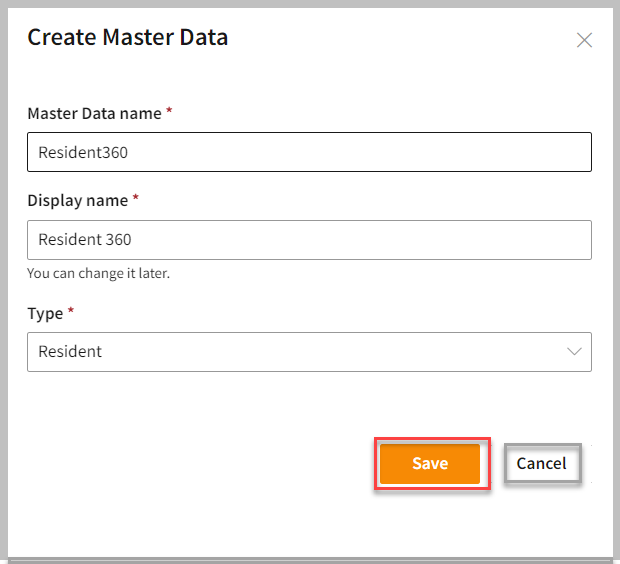Image resolution: width=620 pixels, height=564 pixels.
Task: Click the Display name label
Action: pos(77,200)
